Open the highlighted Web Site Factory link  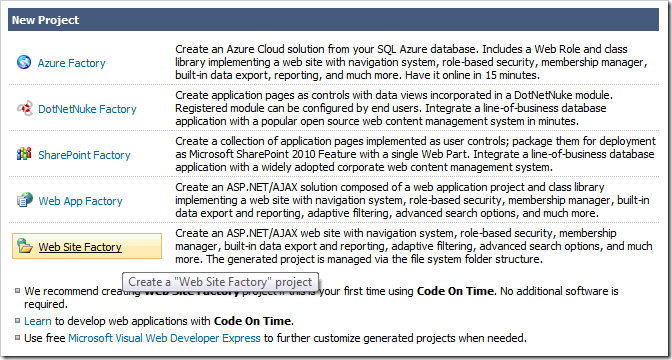point(80,247)
